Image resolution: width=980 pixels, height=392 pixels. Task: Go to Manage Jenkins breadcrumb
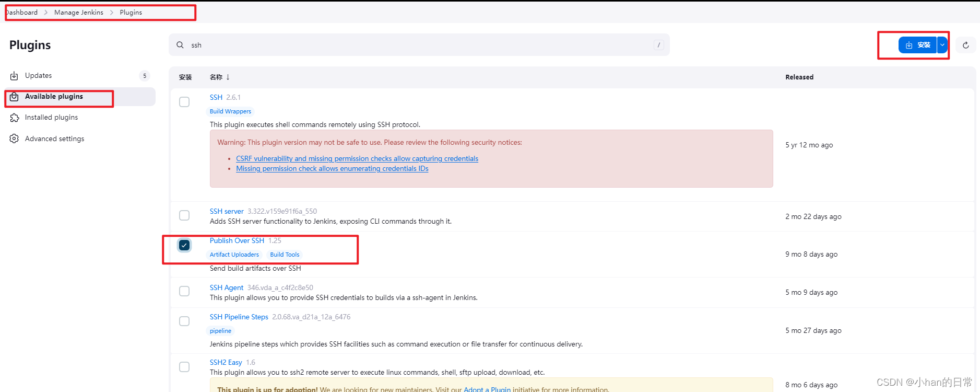(x=79, y=12)
